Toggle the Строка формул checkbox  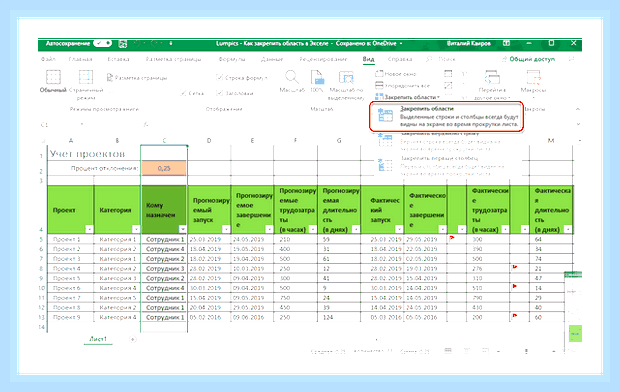(219, 78)
